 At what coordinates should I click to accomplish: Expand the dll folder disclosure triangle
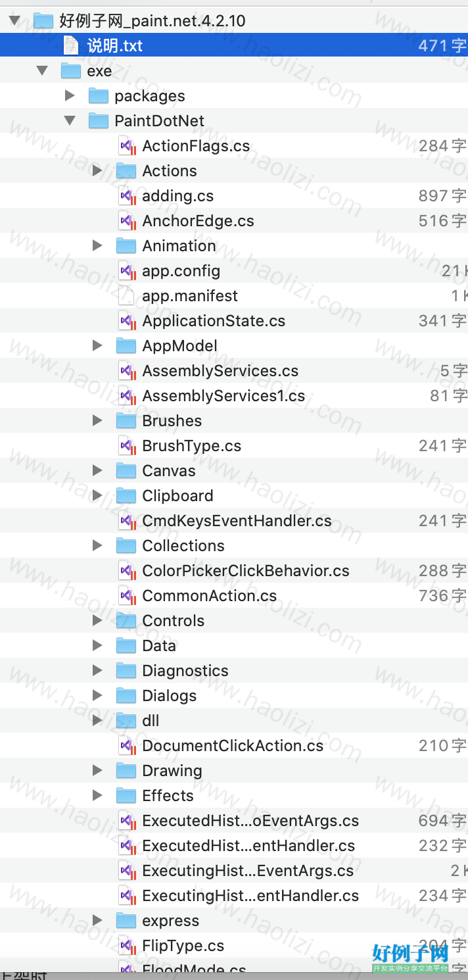click(98, 721)
